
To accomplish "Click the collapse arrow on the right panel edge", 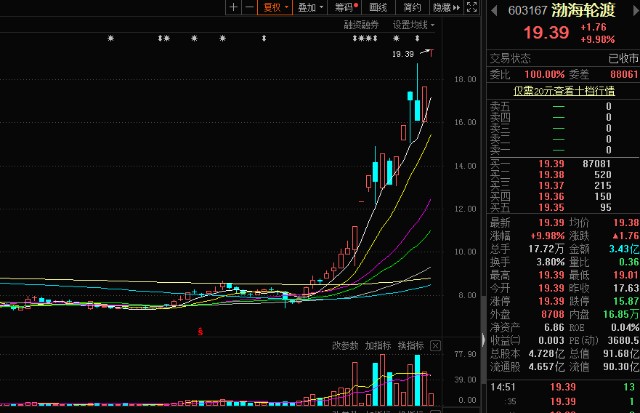I will [x=481, y=336].
